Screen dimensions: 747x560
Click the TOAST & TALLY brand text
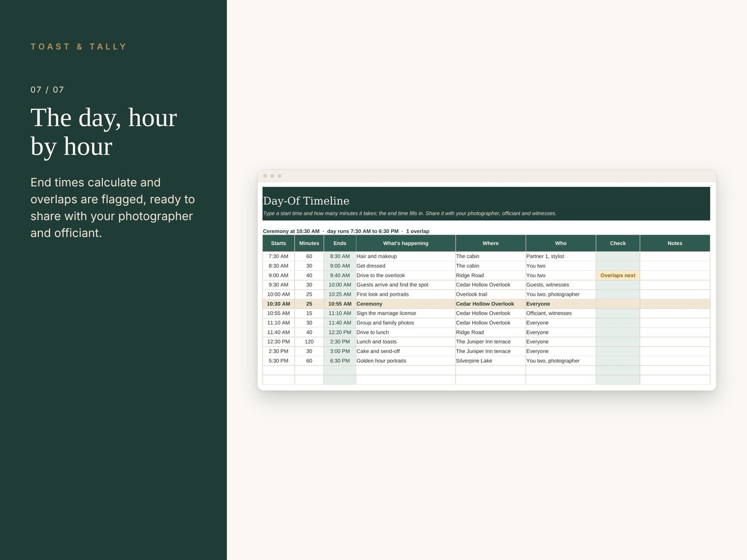(x=78, y=47)
